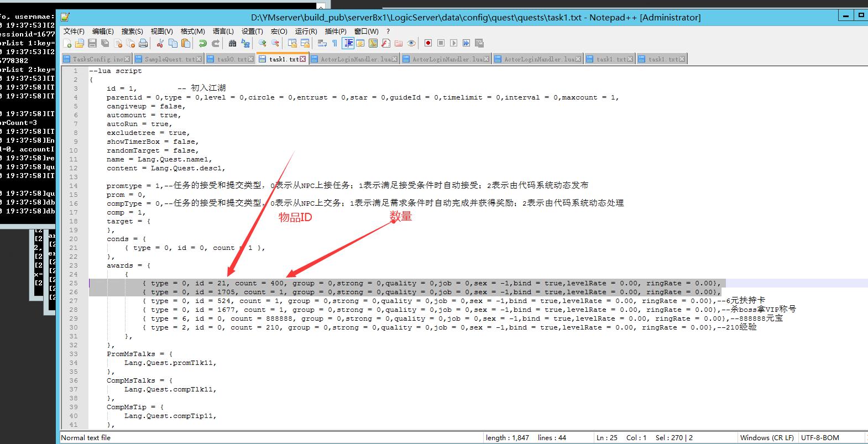Screen dimensions: 868x444
Task: Start macro recording with the red dot
Action: (x=428, y=43)
